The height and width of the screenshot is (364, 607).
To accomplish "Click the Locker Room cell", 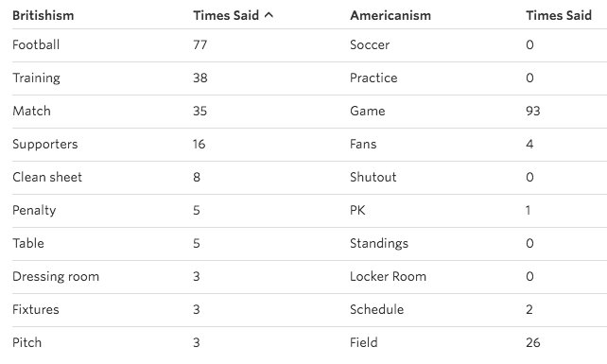I will (x=388, y=276).
